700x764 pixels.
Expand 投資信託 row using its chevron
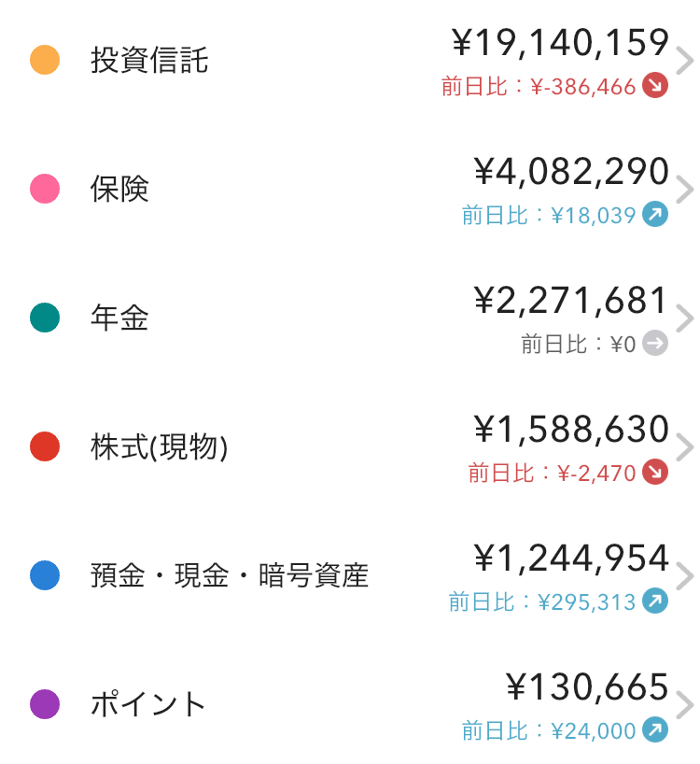point(685,62)
